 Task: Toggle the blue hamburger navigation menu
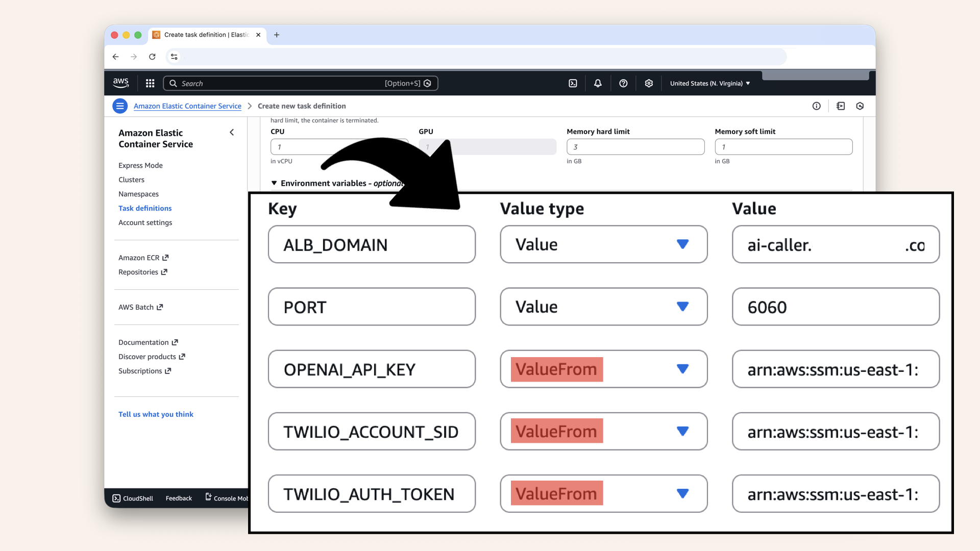point(120,106)
